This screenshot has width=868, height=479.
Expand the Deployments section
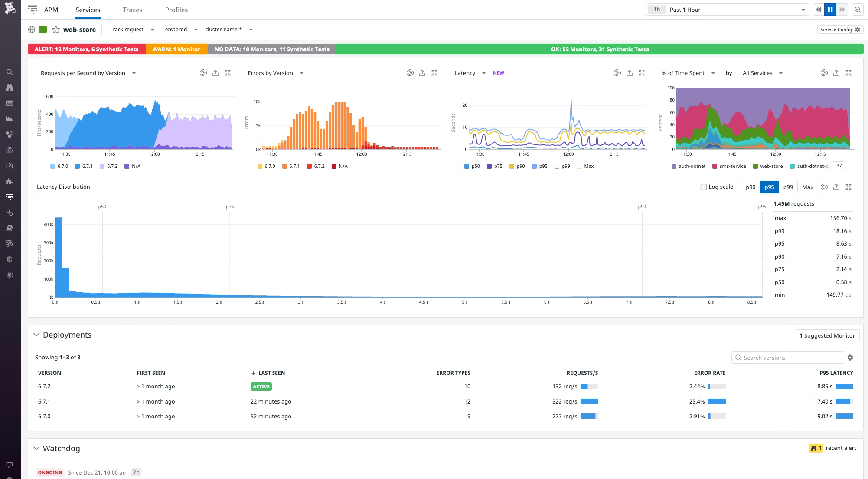pyautogui.click(x=37, y=335)
